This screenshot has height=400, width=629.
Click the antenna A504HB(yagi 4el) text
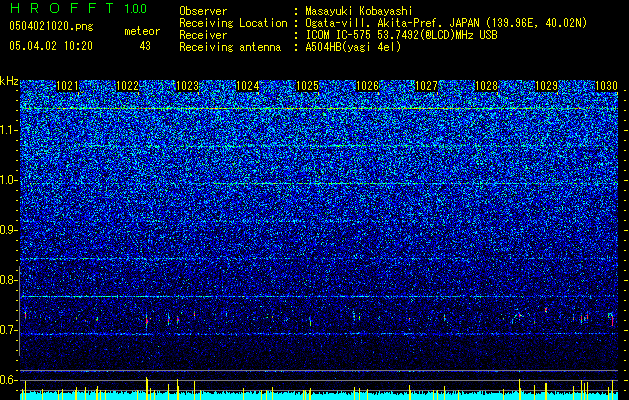(353, 47)
